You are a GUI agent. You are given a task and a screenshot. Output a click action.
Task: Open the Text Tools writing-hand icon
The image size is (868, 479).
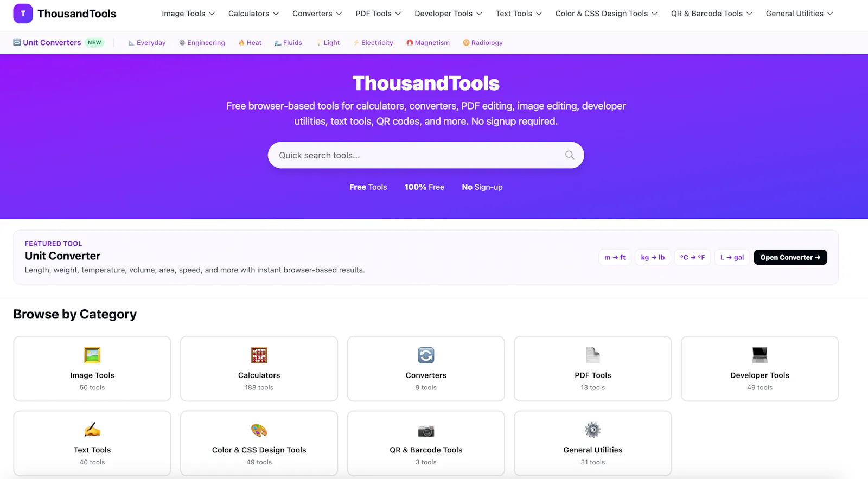point(92,430)
